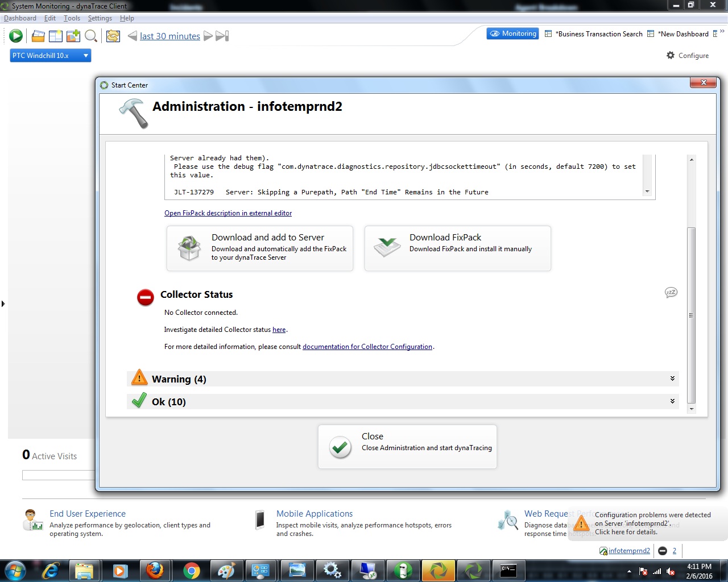This screenshot has width=728, height=582.
Task: Click the red incident icon in status bar
Action: tap(663, 551)
